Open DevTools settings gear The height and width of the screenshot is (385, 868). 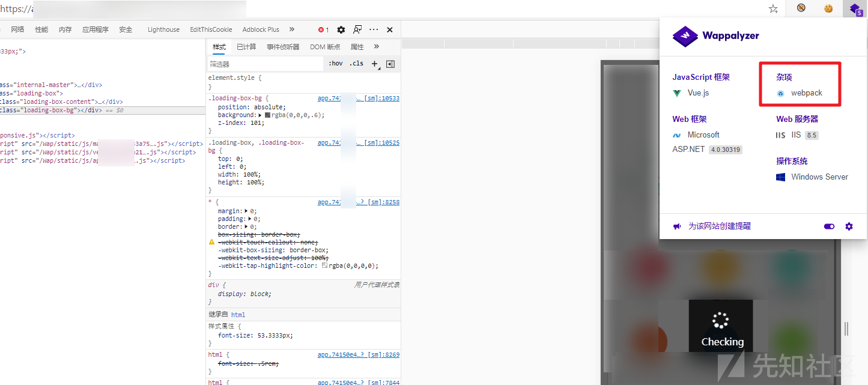(x=341, y=29)
